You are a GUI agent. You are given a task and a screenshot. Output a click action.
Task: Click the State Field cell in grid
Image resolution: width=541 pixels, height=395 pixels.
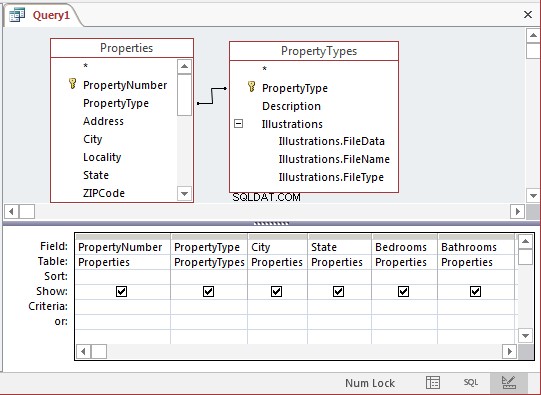point(340,247)
